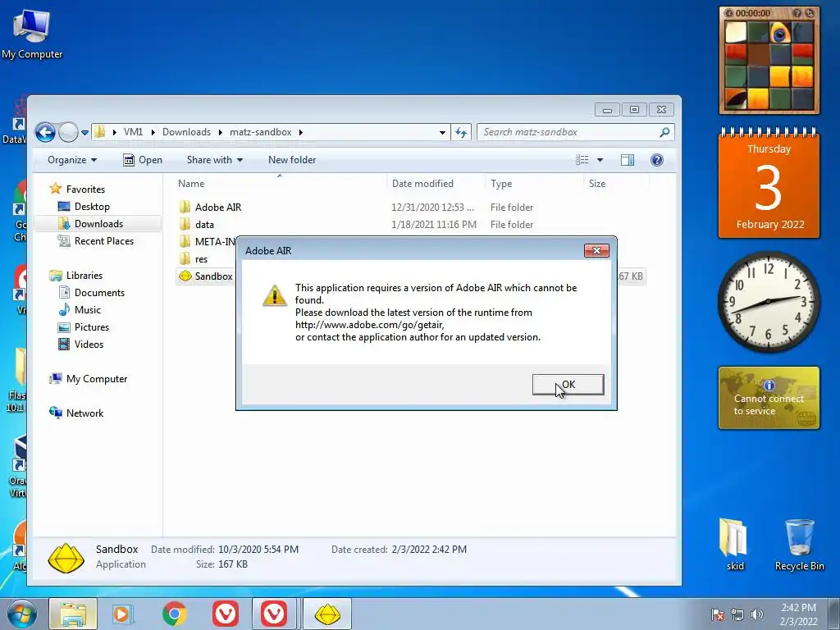Click Downloads in the address breadcrumb
Screen dimensions: 840x630
pyautogui.click(x=186, y=132)
